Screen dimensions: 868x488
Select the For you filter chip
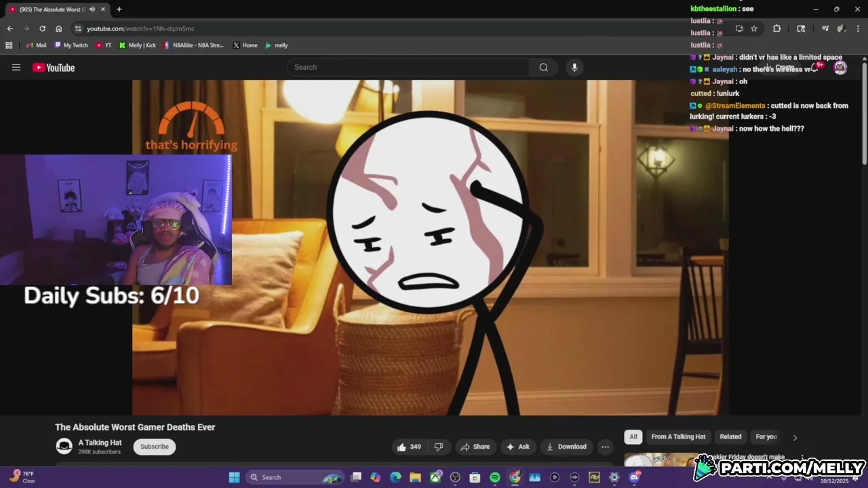coord(766,436)
